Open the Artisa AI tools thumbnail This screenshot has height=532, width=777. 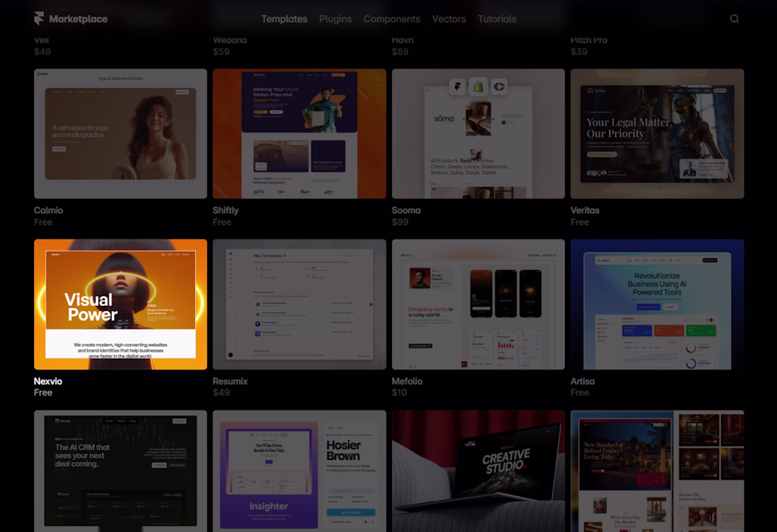pos(657,305)
